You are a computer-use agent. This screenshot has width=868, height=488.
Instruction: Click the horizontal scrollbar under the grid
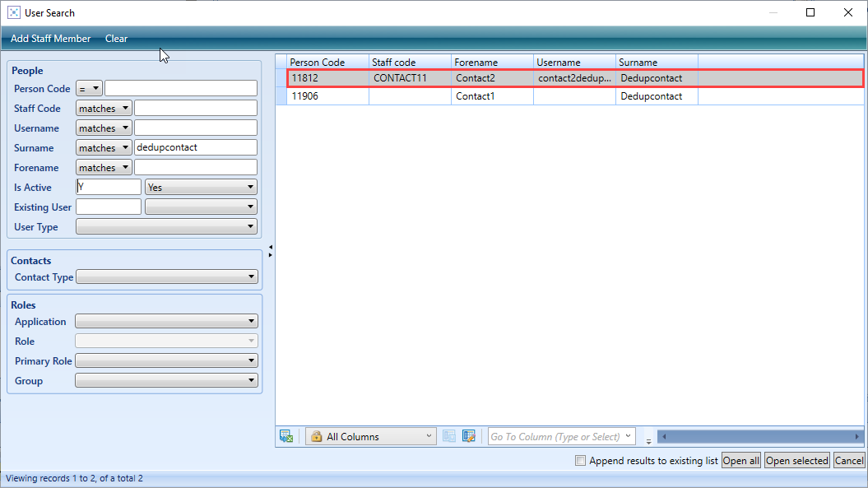(757, 436)
